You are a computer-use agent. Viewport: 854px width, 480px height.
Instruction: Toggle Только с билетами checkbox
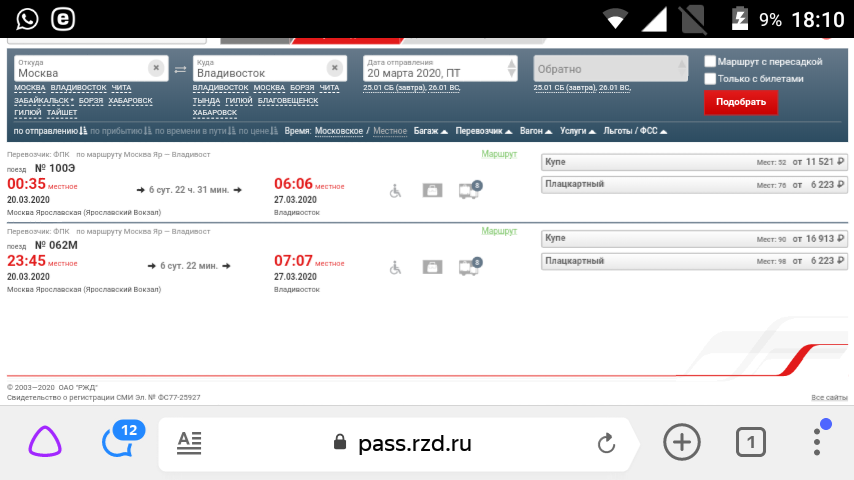pyautogui.click(x=710, y=78)
